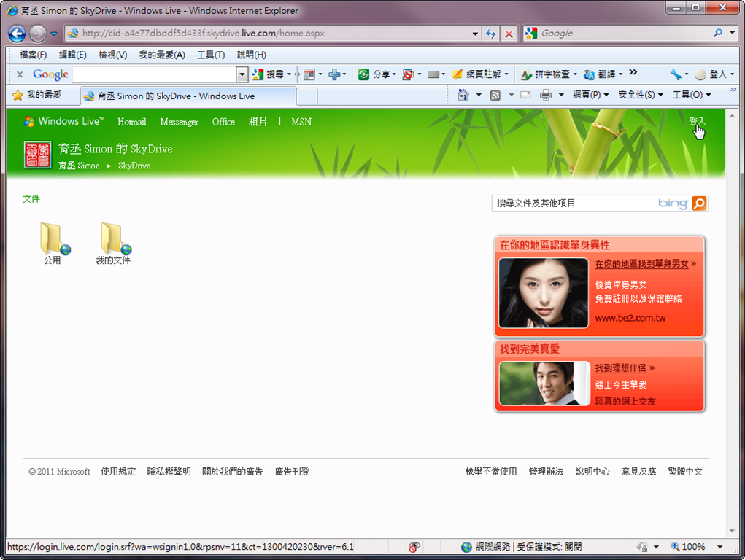745x560 pixels.
Task: Open Google Toolbar wrench settings
Action: click(x=676, y=74)
